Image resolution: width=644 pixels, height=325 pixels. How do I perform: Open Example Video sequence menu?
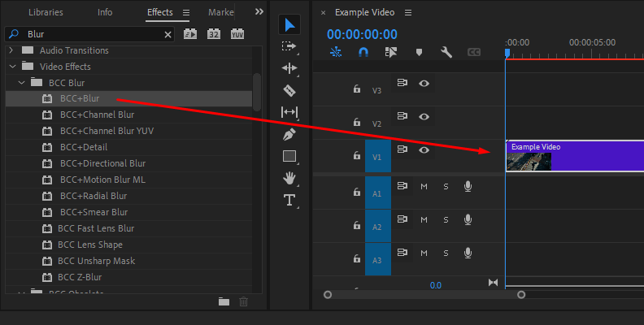[x=408, y=13]
